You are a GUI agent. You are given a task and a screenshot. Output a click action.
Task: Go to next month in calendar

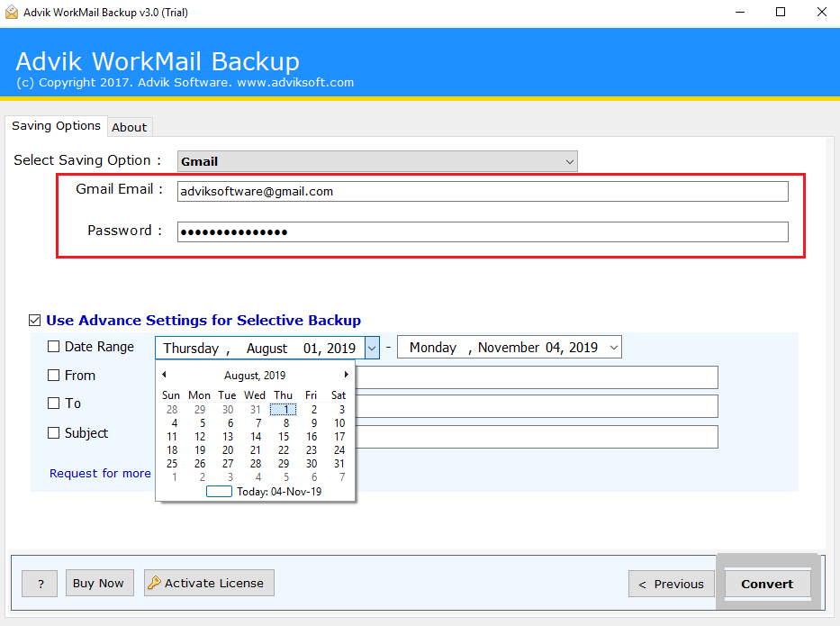coord(346,375)
